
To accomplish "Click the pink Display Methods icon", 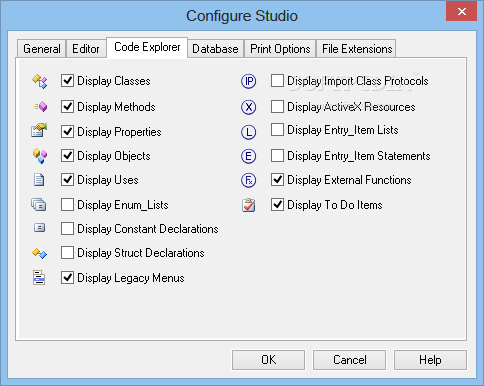I will [x=40, y=107].
